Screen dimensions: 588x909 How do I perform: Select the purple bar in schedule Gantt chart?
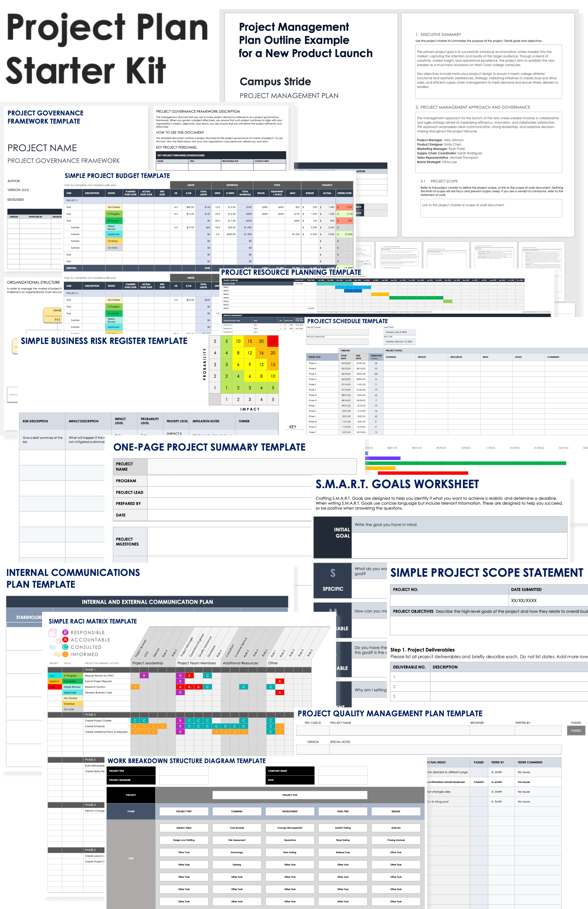tap(383, 458)
